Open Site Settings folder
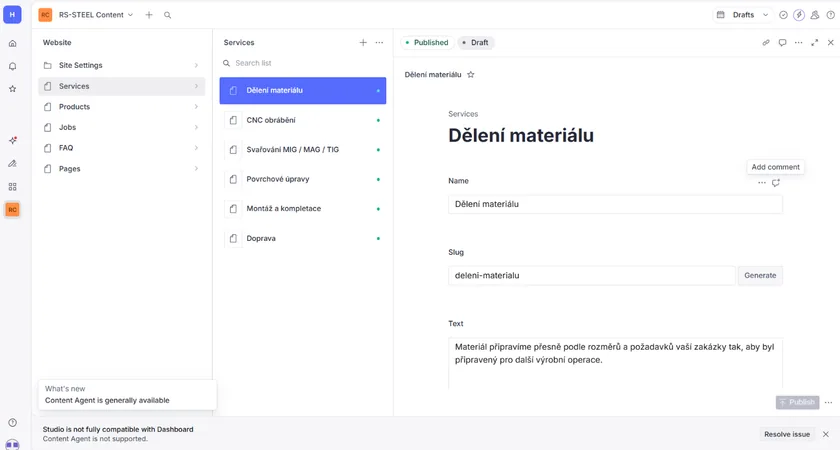The width and height of the screenshot is (840, 450). (x=122, y=65)
